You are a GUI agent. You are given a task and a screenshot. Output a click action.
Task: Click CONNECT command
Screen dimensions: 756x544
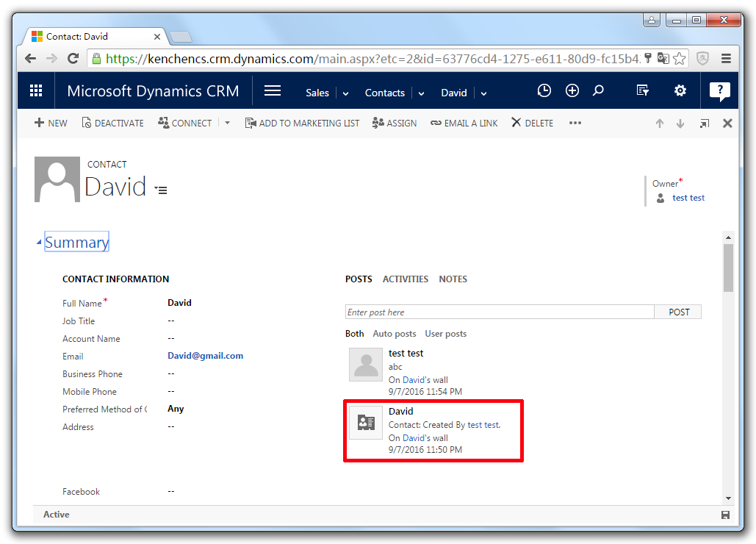(x=185, y=123)
